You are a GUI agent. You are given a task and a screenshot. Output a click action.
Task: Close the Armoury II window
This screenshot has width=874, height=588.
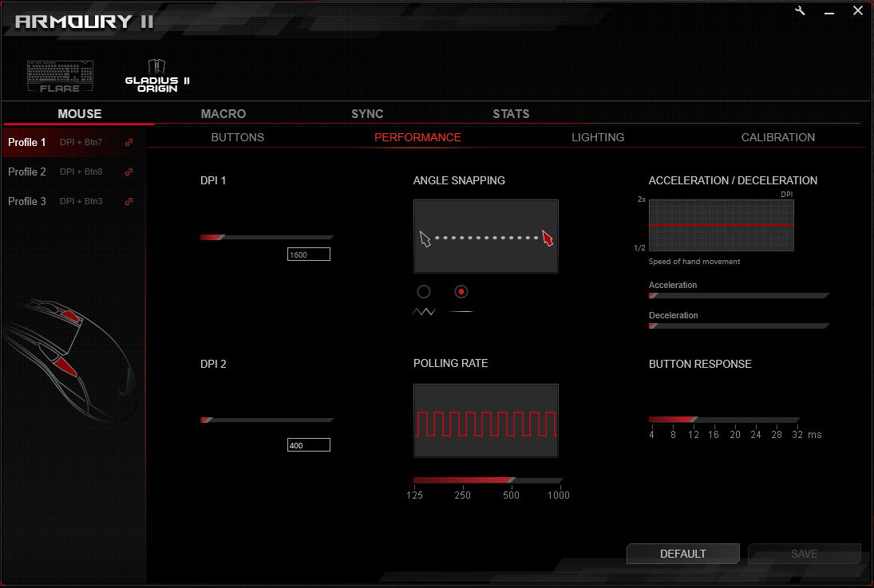click(858, 10)
